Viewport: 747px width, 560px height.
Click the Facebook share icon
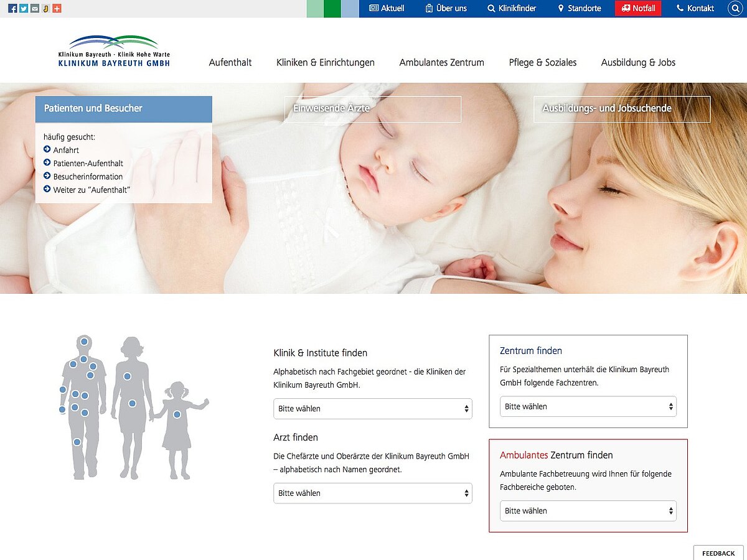tap(12, 9)
